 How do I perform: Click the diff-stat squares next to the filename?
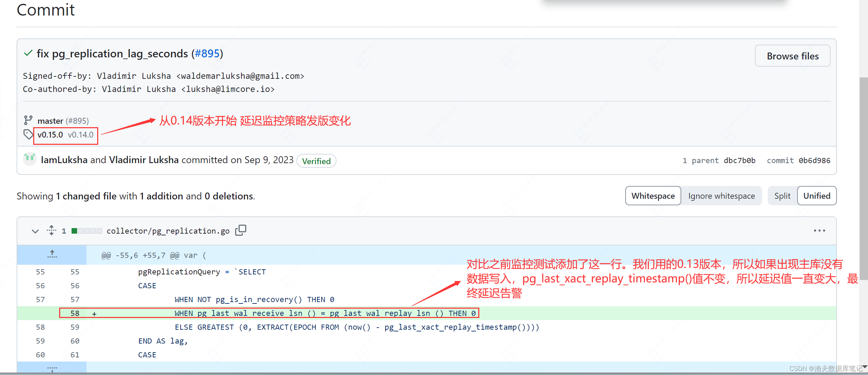click(86, 231)
